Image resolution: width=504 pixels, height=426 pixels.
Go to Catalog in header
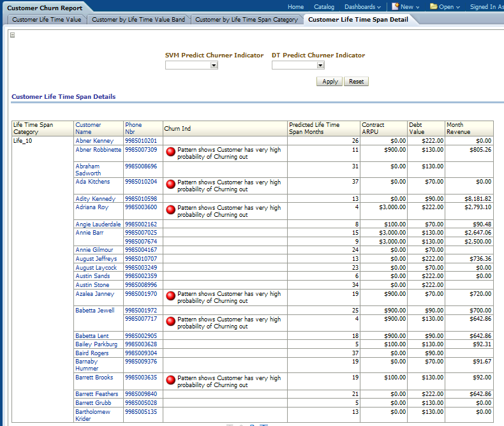pos(324,6)
